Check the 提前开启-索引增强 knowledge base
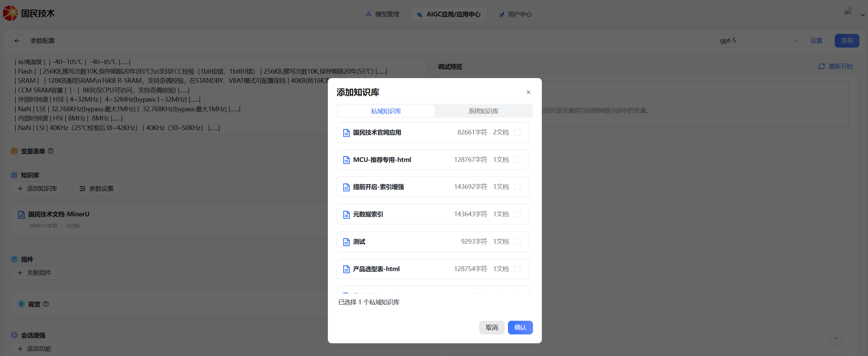Viewport: 868px width, 356px height. pyautogui.click(x=517, y=187)
